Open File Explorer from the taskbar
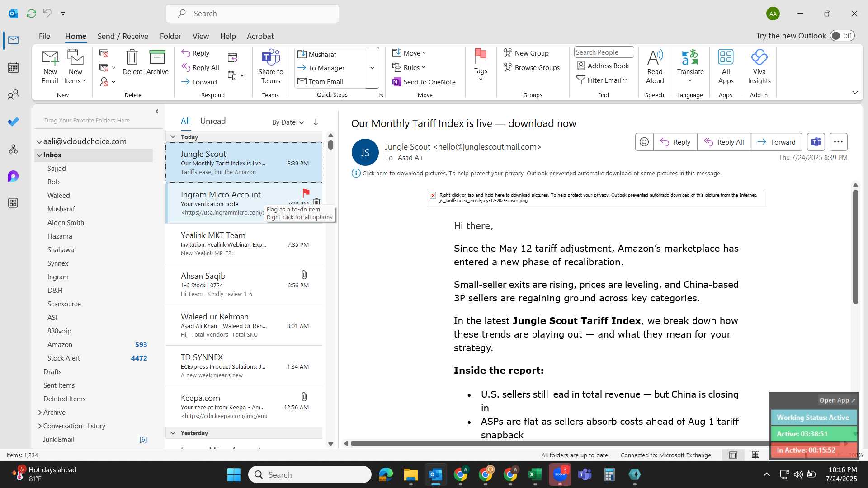Image resolution: width=868 pixels, height=488 pixels. 410,474
